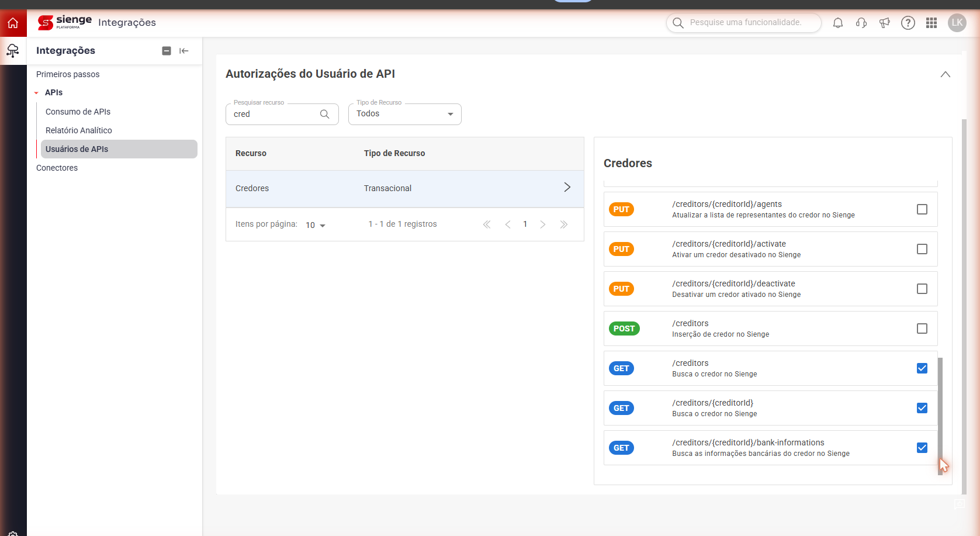980x536 pixels.
Task: Open the announcements megaphone icon
Action: [x=885, y=23]
